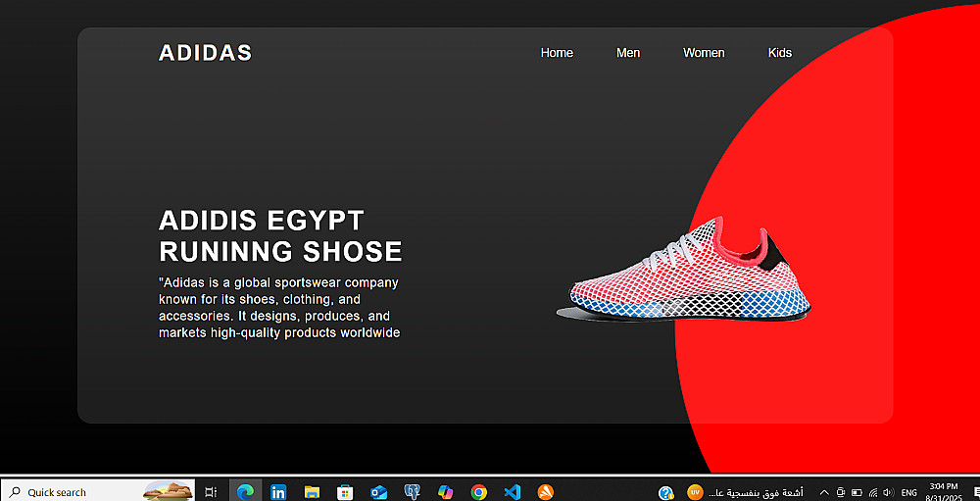Click the Quick search taskbar box
980x501 pixels.
(97, 492)
